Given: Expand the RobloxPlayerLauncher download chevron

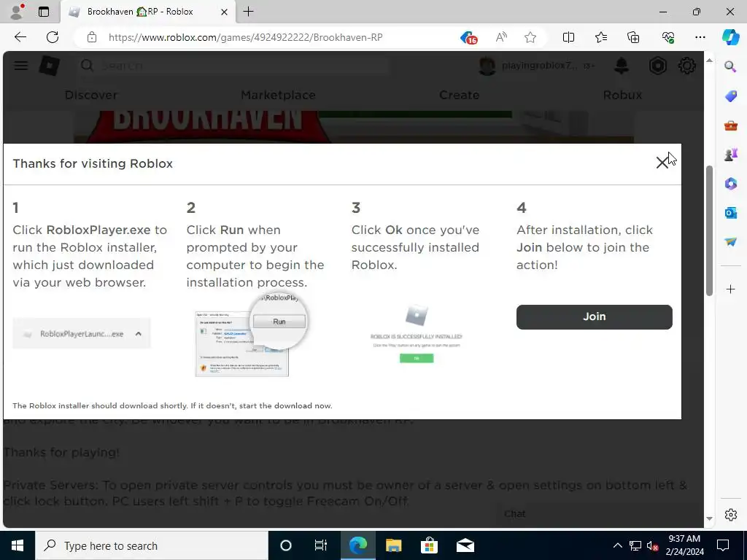Looking at the screenshot, I should [x=138, y=334].
